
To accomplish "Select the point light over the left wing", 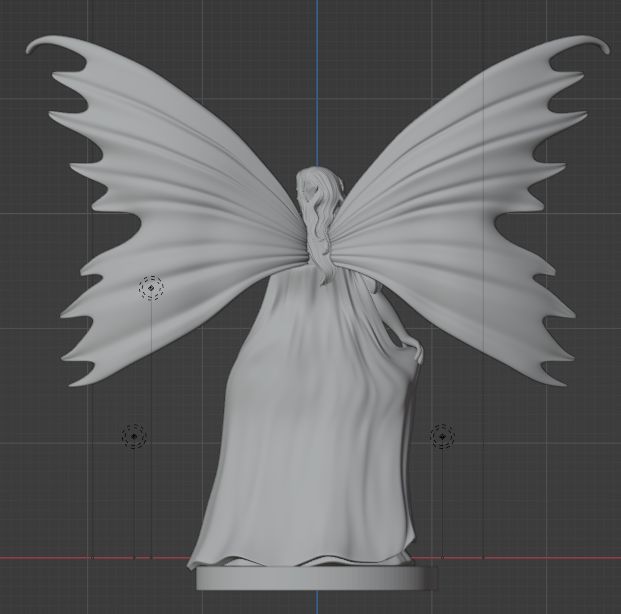I will pyautogui.click(x=151, y=288).
